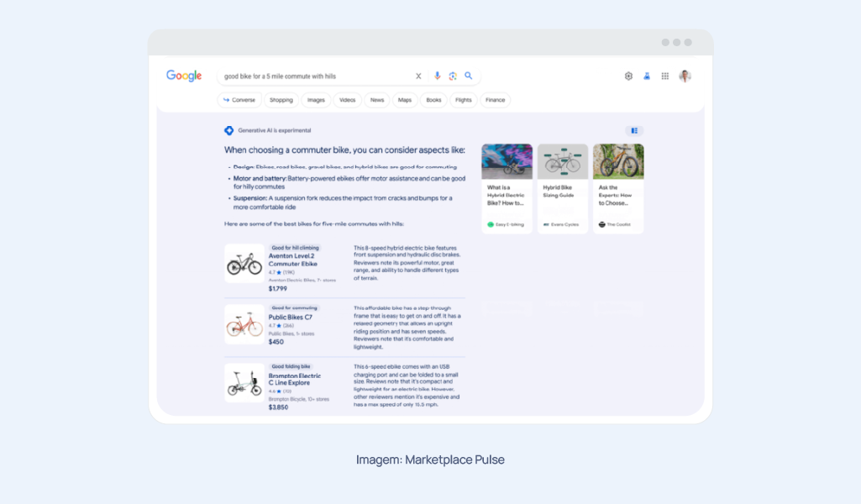Run search with the magnifying glass icon

pyautogui.click(x=469, y=76)
